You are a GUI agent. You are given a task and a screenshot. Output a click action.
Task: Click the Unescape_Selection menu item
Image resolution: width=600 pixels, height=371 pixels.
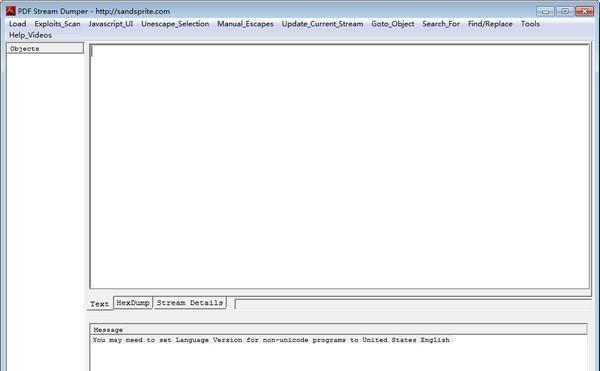coord(175,24)
